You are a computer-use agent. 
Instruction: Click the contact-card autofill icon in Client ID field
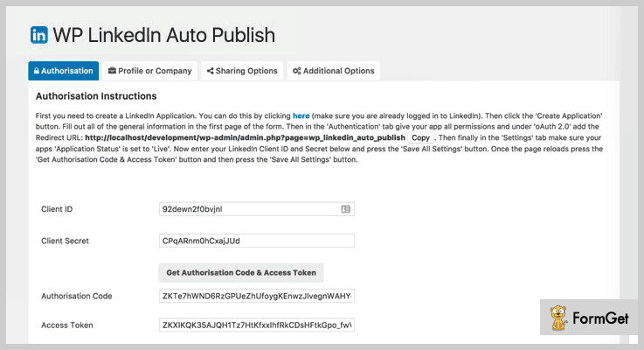tap(346, 209)
